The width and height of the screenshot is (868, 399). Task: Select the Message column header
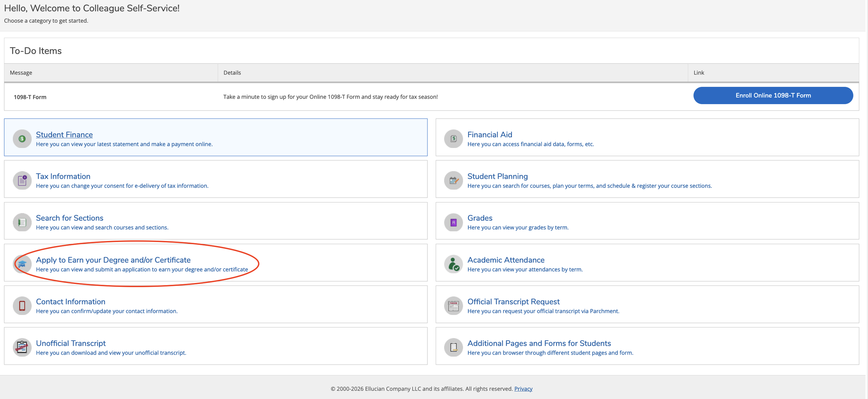pyautogui.click(x=21, y=73)
